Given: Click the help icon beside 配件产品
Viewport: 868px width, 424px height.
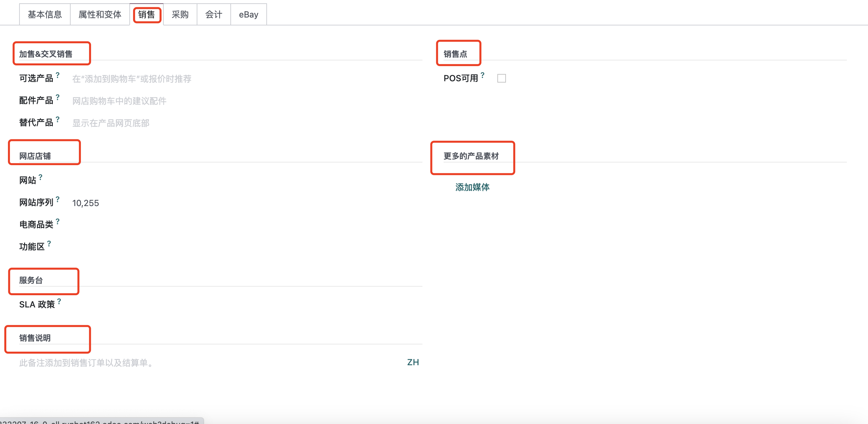Looking at the screenshot, I should (58, 97).
